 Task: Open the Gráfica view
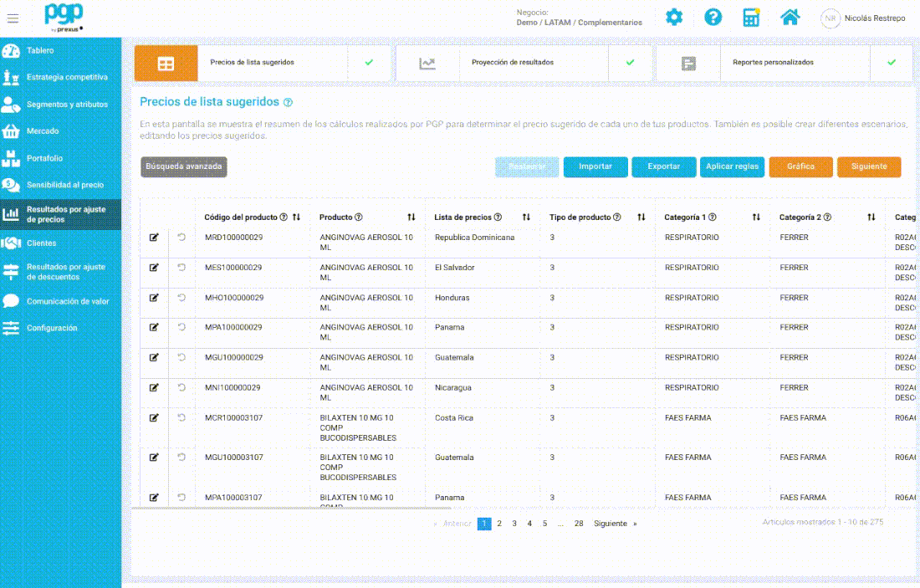pos(801,166)
